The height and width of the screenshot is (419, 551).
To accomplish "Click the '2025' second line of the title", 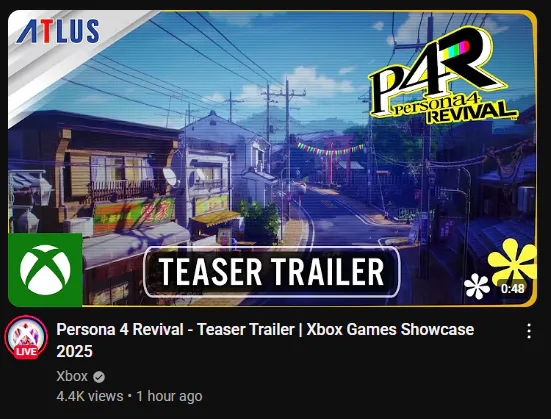I will coord(74,351).
